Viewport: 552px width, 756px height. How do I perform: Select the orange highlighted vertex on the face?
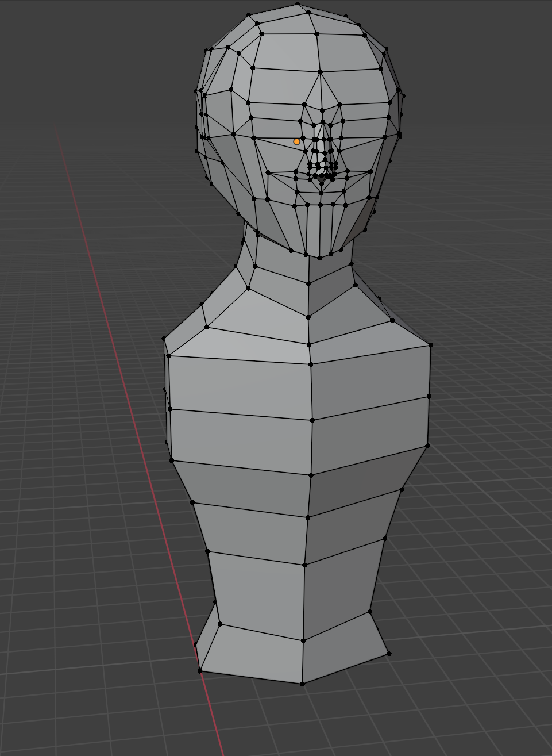[297, 141]
